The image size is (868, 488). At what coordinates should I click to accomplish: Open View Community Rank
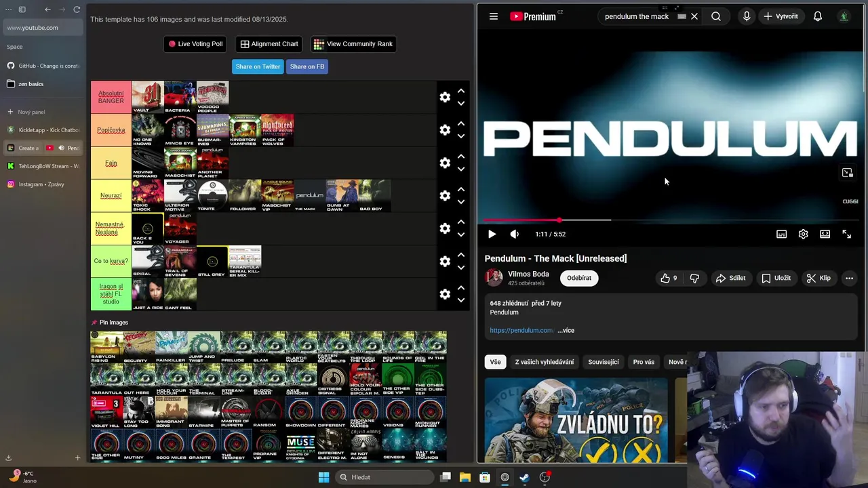pyautogui.click(x=353, y=44)
